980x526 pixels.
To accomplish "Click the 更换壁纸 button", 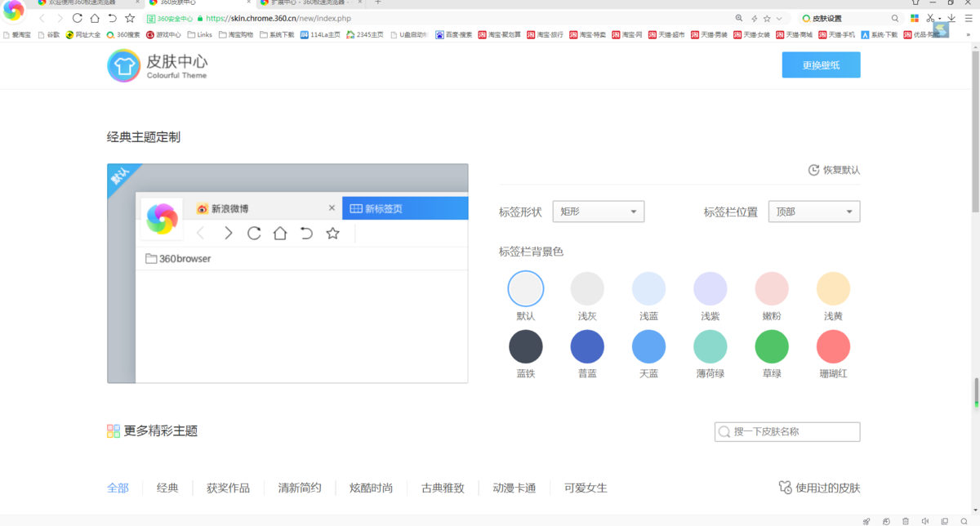I will 821,65.
